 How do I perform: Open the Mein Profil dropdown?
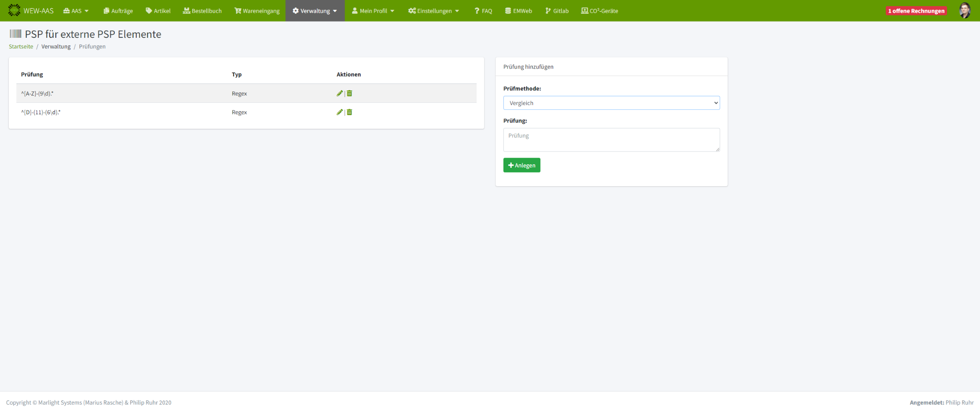(x=373, y=11)
